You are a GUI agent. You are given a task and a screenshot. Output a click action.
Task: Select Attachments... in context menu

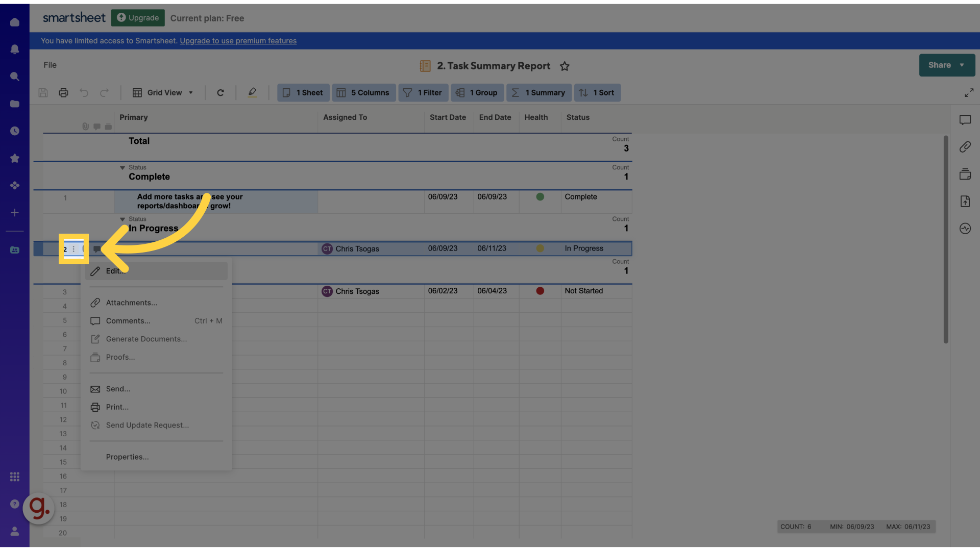[156, 303]
